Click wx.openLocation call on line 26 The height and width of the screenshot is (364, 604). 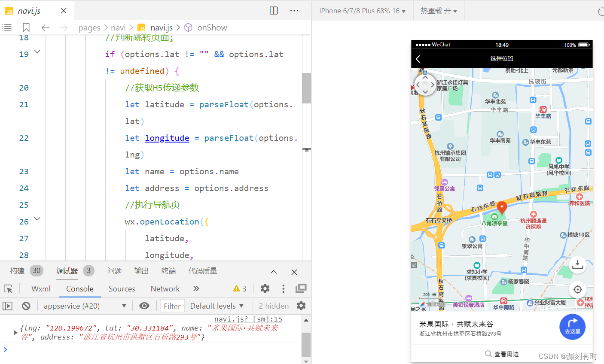[162, 221]
